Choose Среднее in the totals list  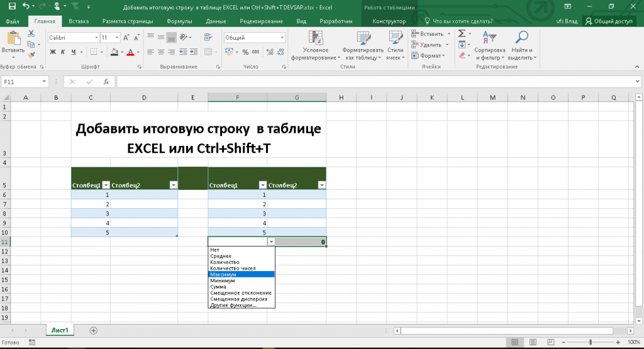click(241, 256)
